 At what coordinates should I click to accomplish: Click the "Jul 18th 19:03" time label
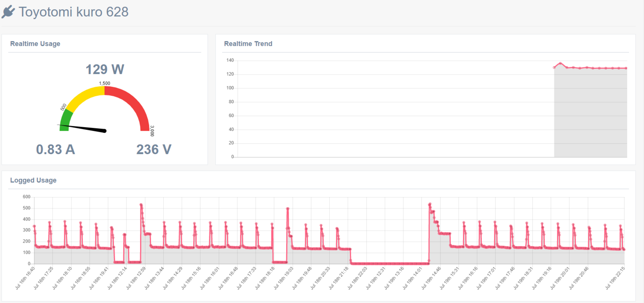pyautogui.click(x=283, y=278)
